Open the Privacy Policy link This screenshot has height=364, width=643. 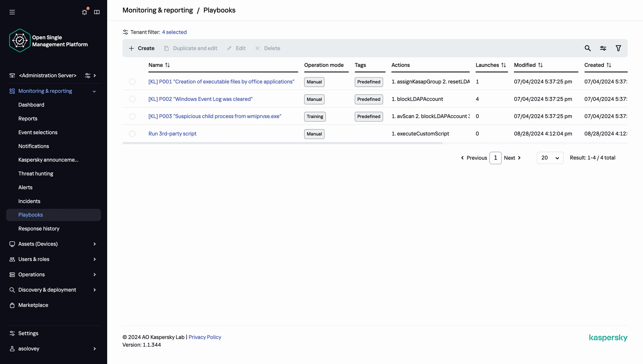(x=205, y=337)
